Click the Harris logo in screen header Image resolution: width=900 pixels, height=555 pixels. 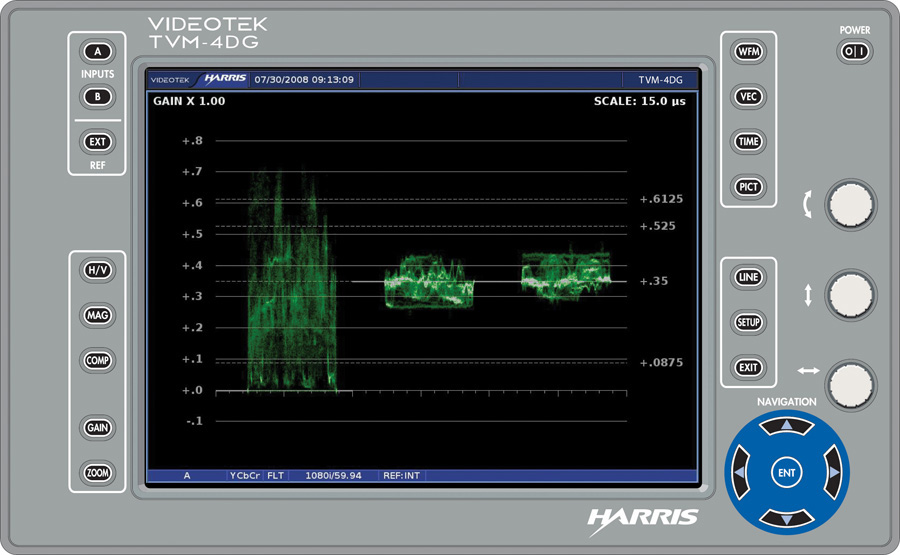[x=224, y=79]
